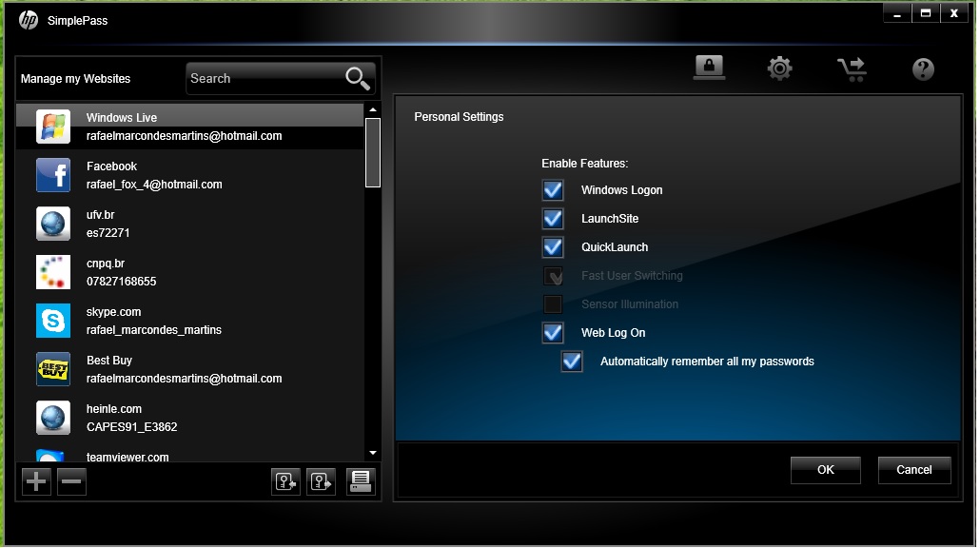Add a website with the plus button
The width and height of the screenshot is (980, 548).
36,481
